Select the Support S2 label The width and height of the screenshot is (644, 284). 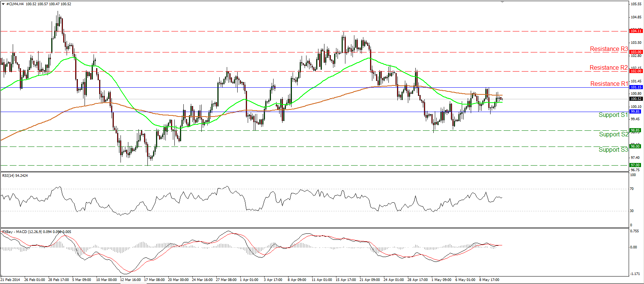(614, 135)
